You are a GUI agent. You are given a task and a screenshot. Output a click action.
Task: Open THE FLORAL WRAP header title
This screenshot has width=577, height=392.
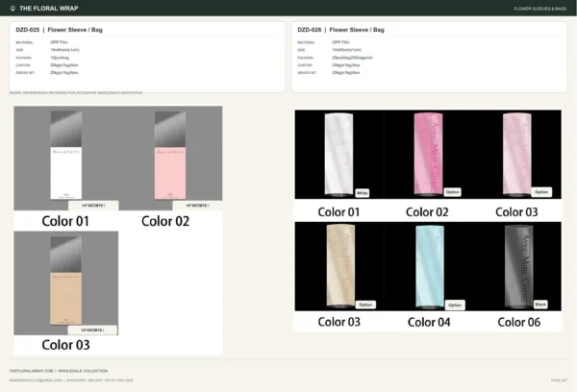point(49,9)
